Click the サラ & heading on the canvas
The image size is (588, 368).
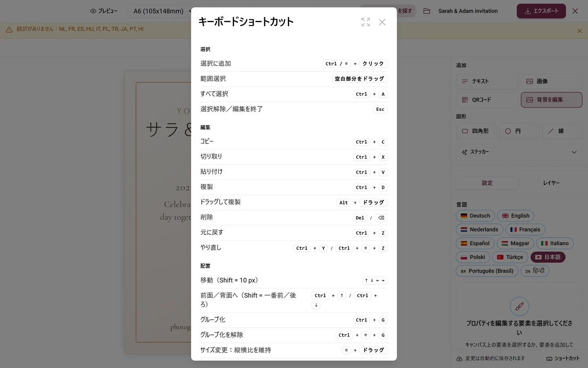point(168,130)
